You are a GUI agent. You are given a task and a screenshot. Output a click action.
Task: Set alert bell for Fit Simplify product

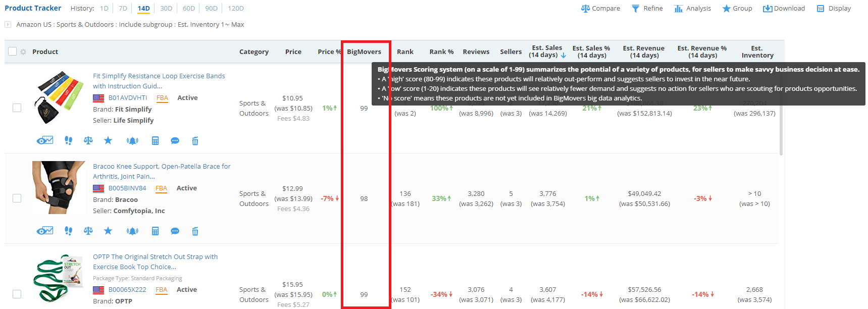click(132, 141)
